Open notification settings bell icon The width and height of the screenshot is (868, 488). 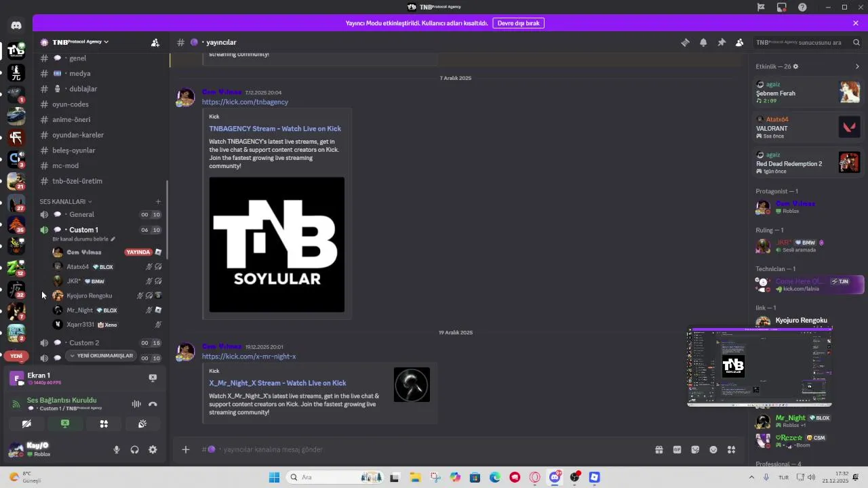(703, 42)
